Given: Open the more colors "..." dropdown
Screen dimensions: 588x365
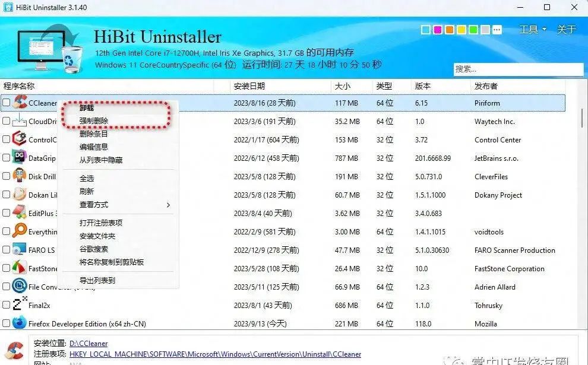Looking at the screenshot, I should pos(497,28).
